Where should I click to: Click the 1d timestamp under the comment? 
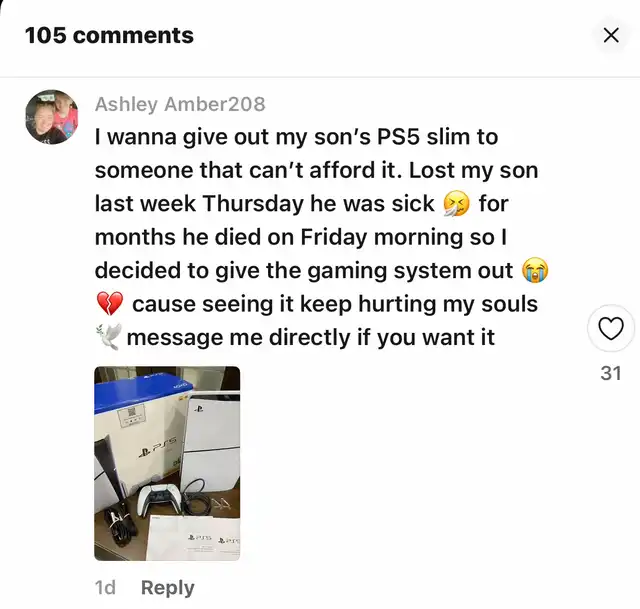click(105, 588)
